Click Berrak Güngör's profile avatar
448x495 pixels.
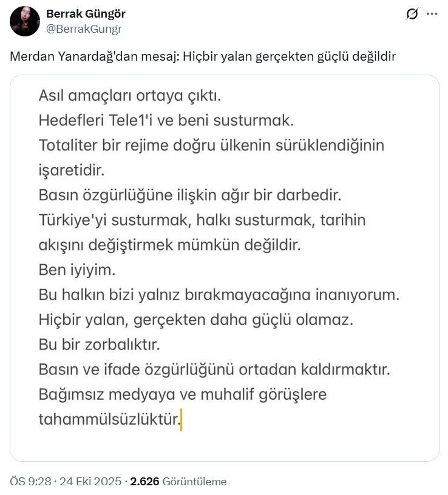point(25,21)
